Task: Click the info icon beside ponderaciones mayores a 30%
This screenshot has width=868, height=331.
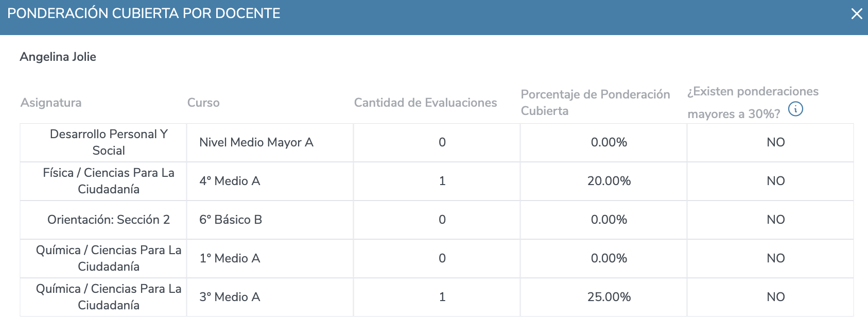Action: pos(795,109)
